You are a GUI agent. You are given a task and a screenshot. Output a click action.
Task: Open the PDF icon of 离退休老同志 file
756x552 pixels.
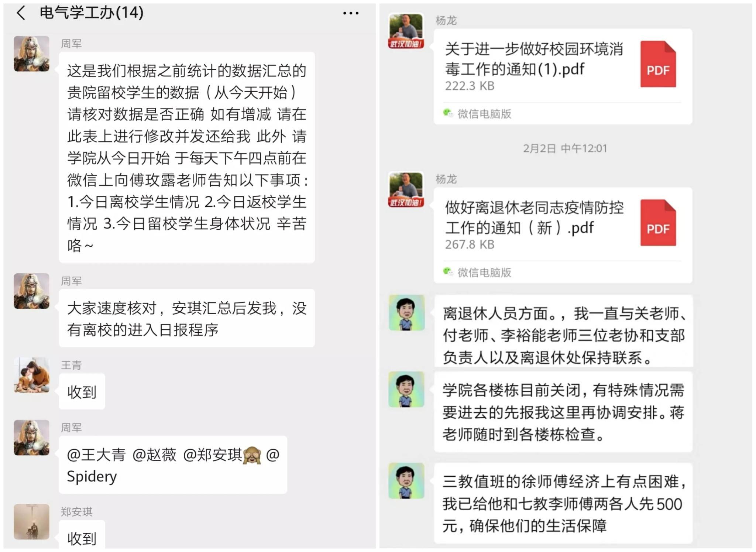point(658,223)
